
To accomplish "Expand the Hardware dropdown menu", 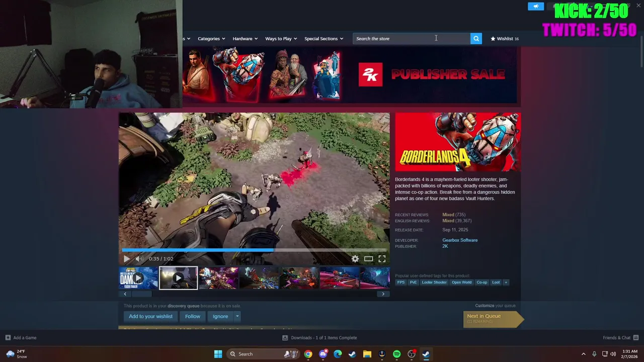I will pyautogui.click(x=245, y=39).
